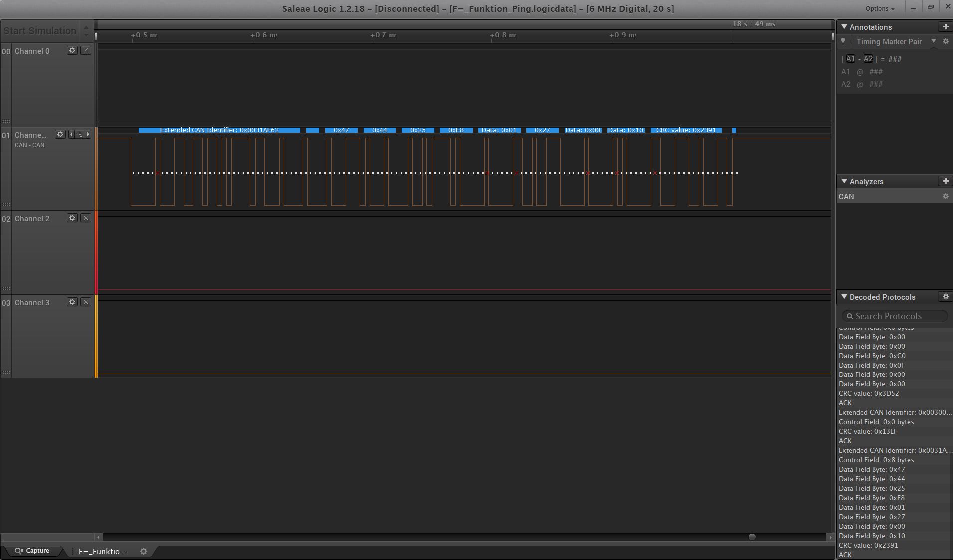Screen dimensions: 953x560
Task: Toggle the Channel 1 trigger edge button
Action: [x=80, y=134]
